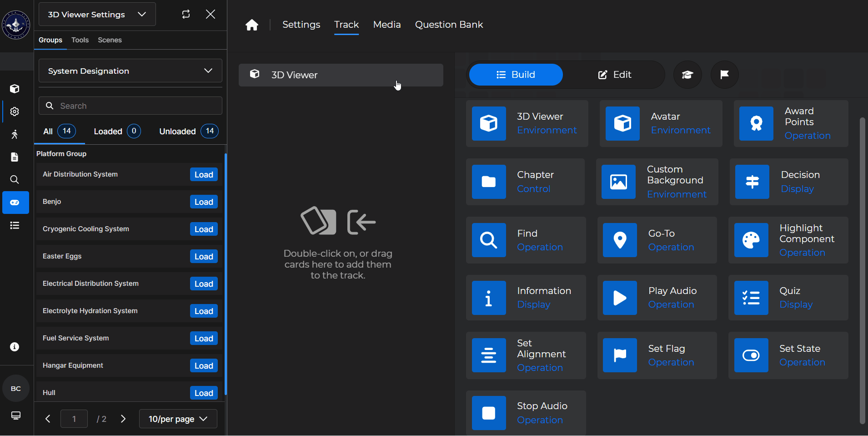Load the Easter Eggs group
This screenshot has width=868, height=436.
pyautogui.click(x=204, y=257)
